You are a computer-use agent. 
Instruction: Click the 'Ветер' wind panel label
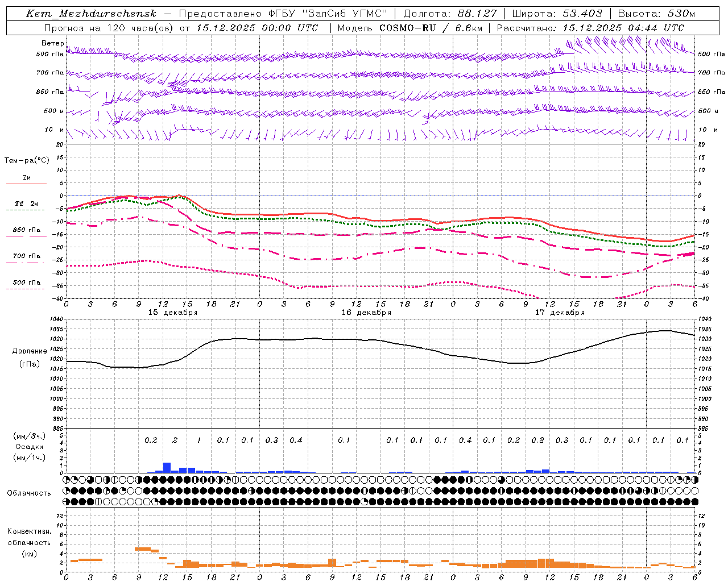coord(52,43)
